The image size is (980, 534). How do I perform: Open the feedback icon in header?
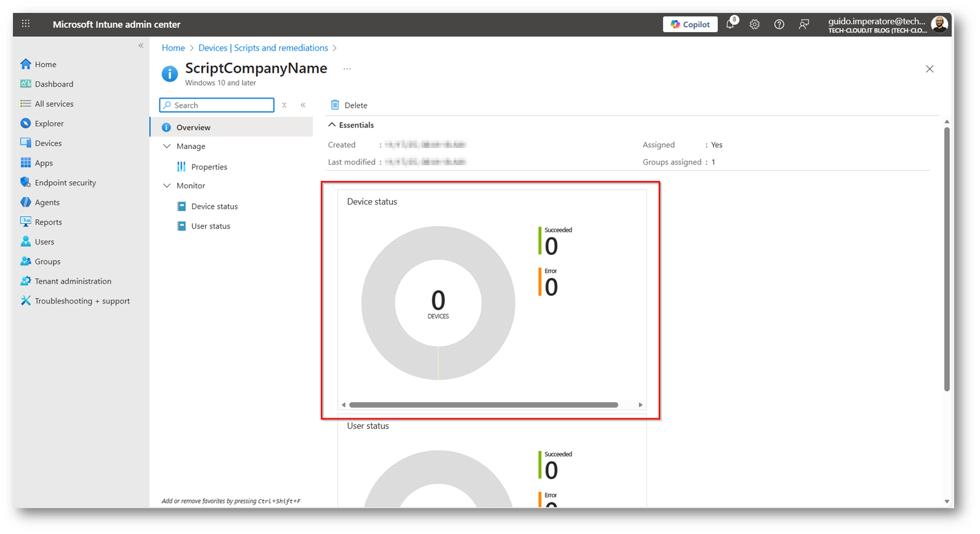click(x=804, y=25)
